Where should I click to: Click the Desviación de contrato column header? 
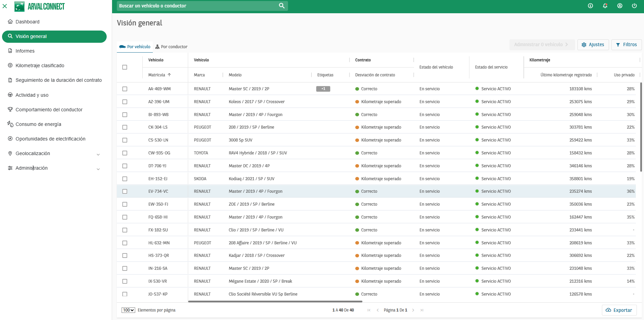375,75
